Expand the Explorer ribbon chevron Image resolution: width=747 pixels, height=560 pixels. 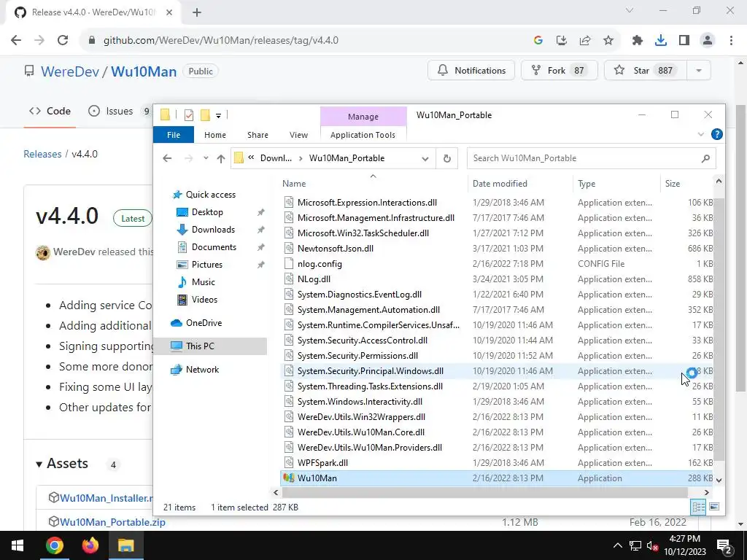pyautogui.click(x=701, y=134)
